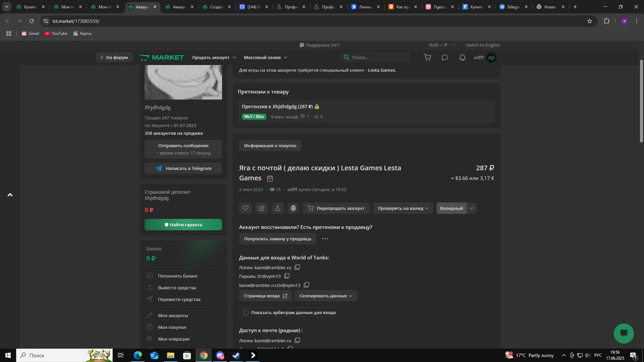Open 'Страница входа' link button
The image size is (644, 362).
[265, 296]
